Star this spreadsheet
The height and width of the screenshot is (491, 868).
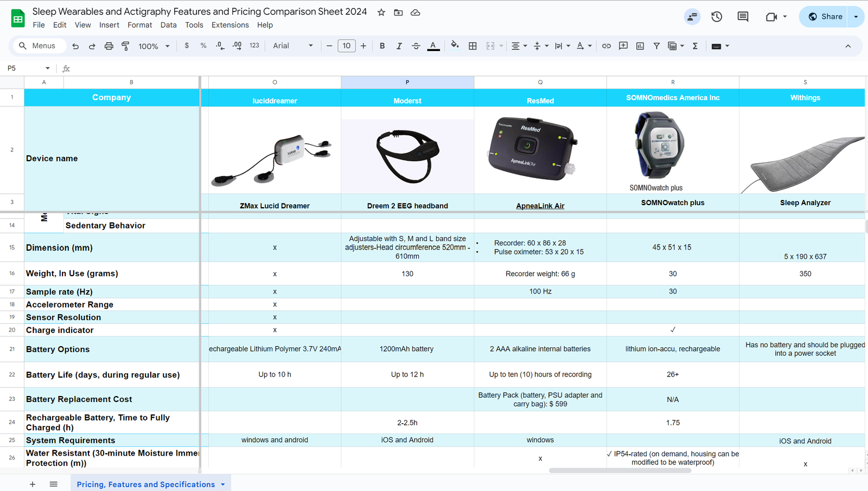[x=381, y=12]
